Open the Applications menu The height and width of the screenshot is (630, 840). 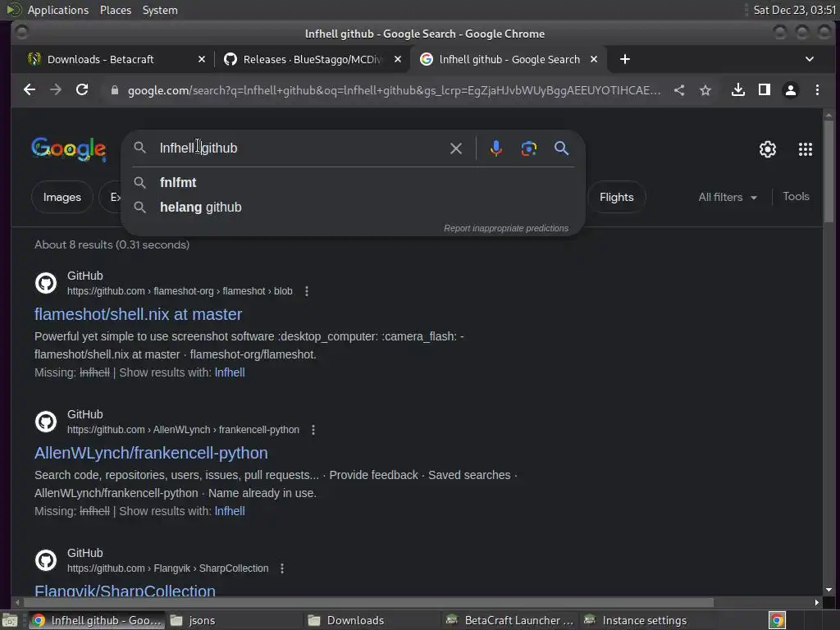pos(58,10)
